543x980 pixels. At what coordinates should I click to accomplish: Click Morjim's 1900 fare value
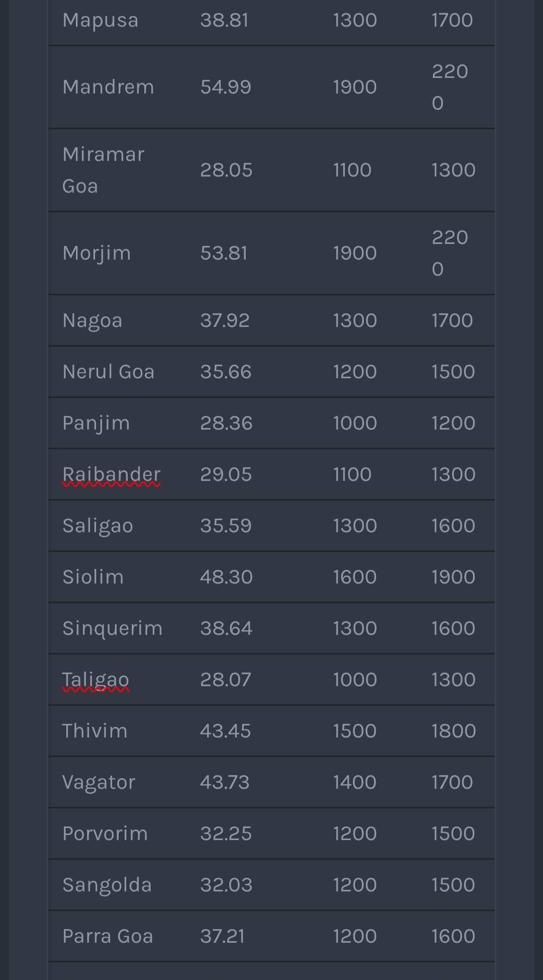(354, 253)
